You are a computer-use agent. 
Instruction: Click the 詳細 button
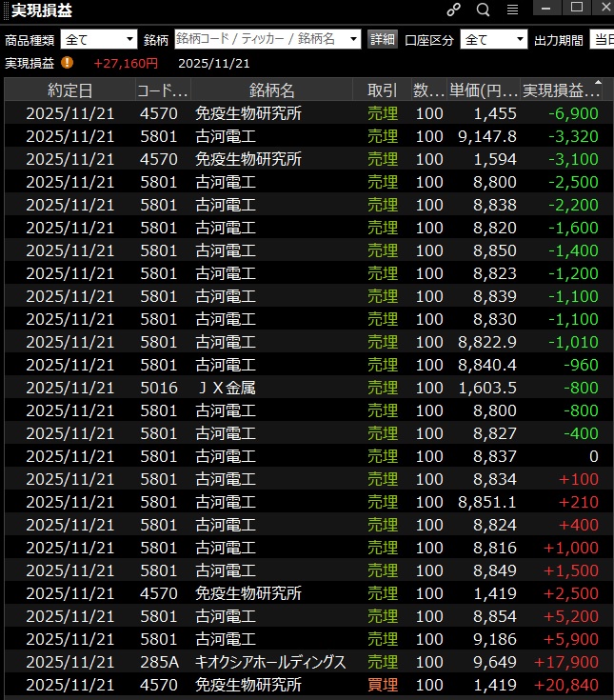tap(382, 39)
